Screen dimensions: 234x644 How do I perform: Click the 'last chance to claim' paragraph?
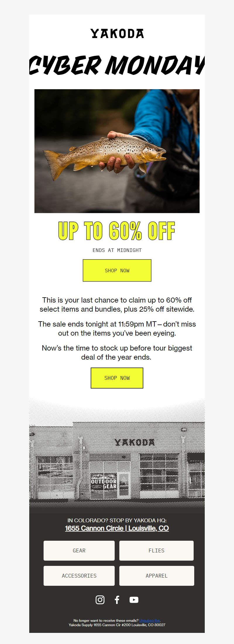point(117,305)
